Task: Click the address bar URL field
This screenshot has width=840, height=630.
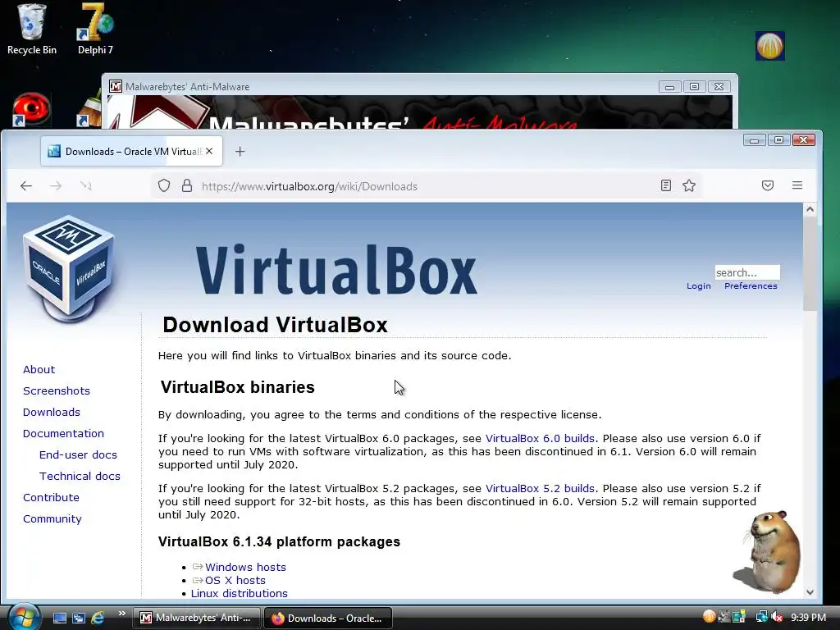Action: click(x=426, y=186)
